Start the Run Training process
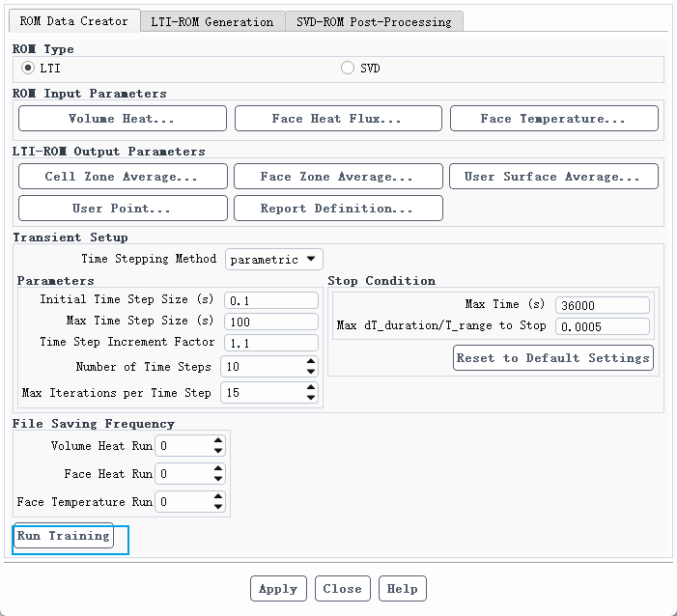The image size is (677, 616). click(x=64, y=536)
